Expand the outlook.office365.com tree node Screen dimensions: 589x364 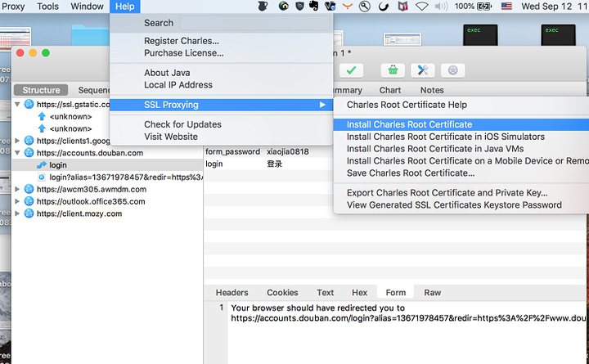coord(17,201)
